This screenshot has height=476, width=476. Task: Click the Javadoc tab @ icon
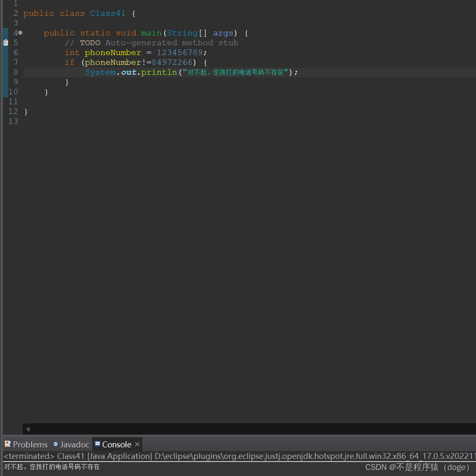point(55,444)
